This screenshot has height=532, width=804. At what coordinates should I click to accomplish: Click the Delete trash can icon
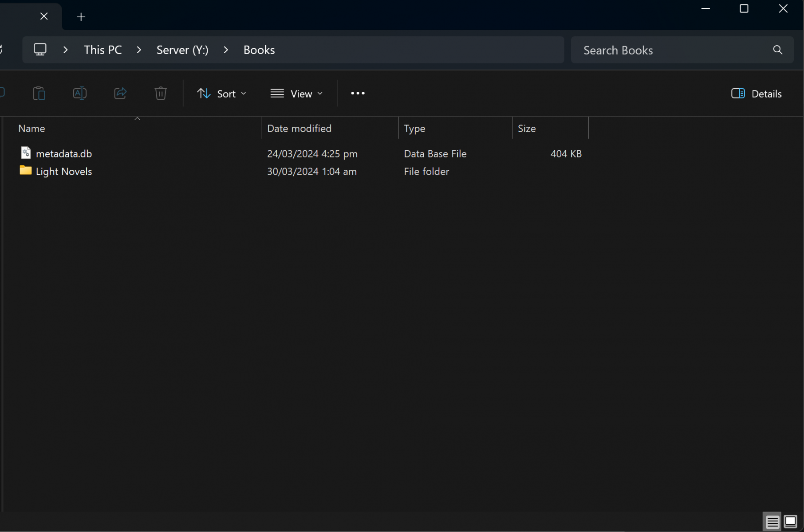(x=161, y=94)
